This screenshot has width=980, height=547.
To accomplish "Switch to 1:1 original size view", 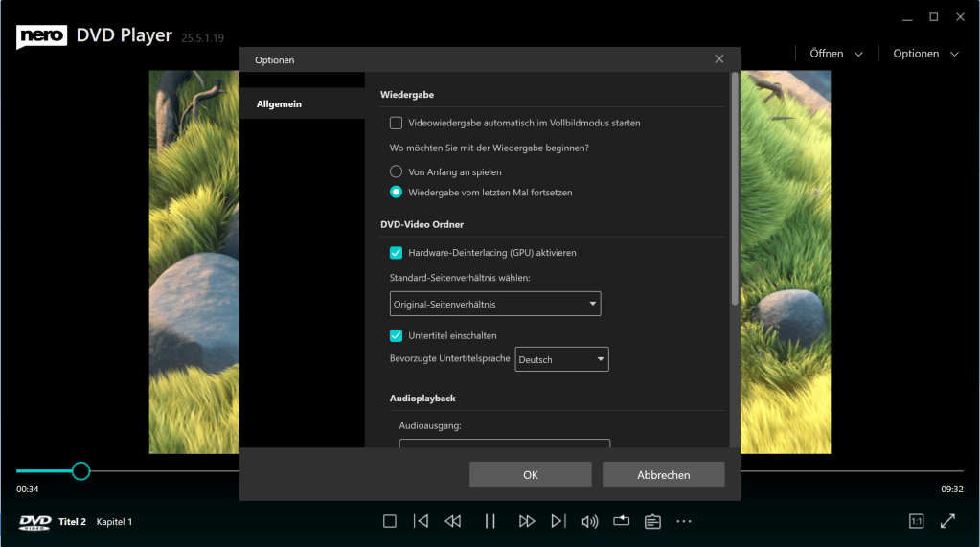I will [x=916, y=521].
